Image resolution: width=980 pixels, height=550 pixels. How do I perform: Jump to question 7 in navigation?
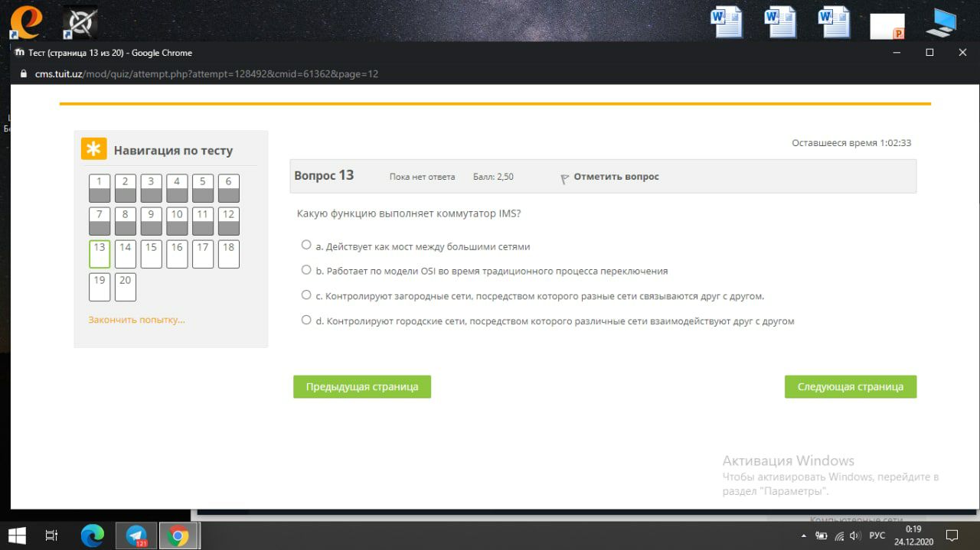100,221
